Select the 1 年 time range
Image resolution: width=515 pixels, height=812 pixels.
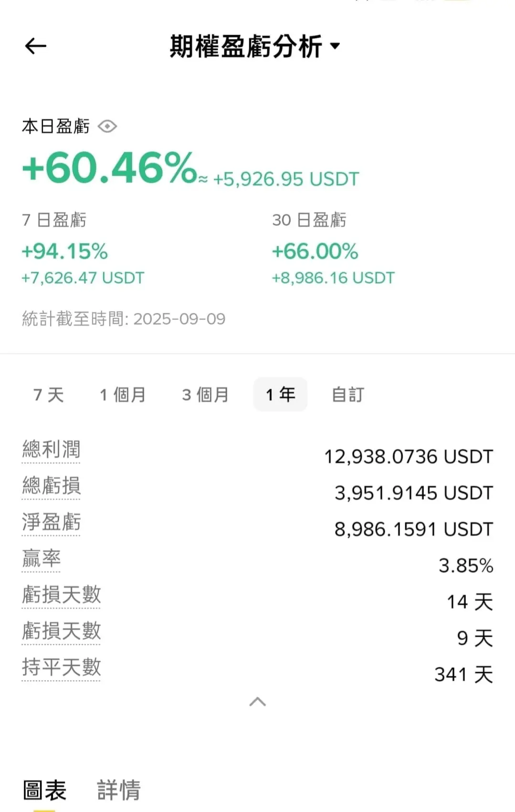[x=280, y=394]
